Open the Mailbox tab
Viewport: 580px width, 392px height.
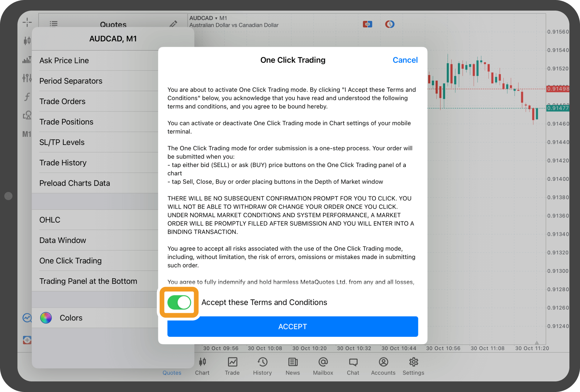click(323, 366)
